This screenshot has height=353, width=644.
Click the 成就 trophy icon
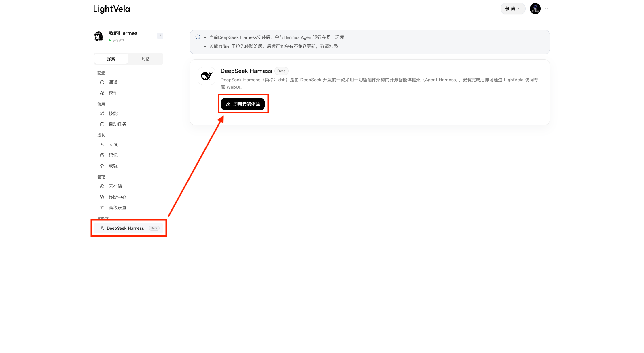pyautogui.click(x=102, y=166)
